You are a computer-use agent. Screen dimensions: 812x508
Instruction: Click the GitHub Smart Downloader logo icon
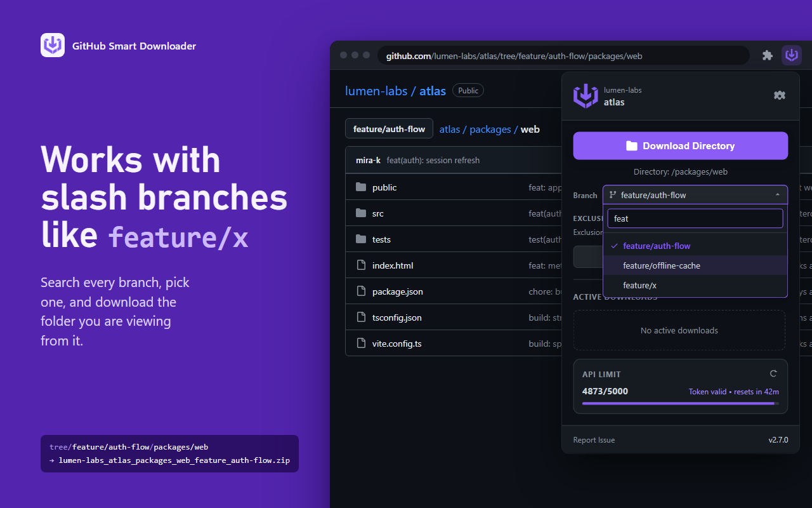[53, 45]
